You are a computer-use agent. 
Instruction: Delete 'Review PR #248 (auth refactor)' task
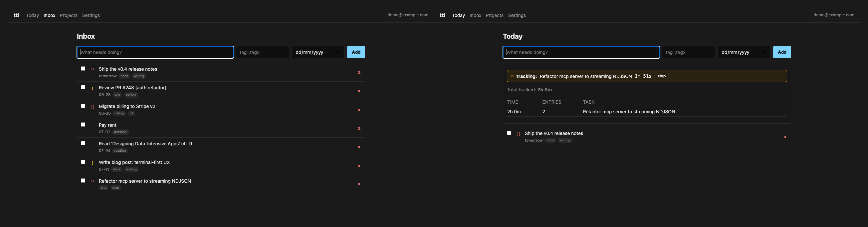point(359,91)
